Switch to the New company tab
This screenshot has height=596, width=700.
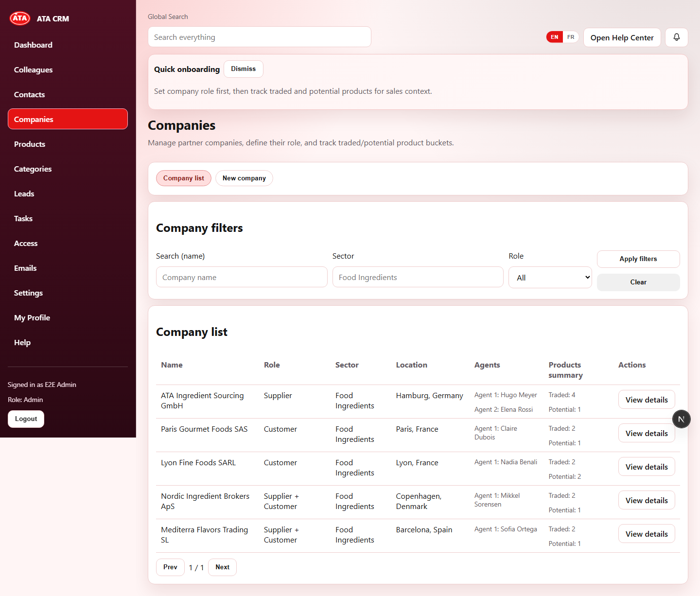pos(244,178)
